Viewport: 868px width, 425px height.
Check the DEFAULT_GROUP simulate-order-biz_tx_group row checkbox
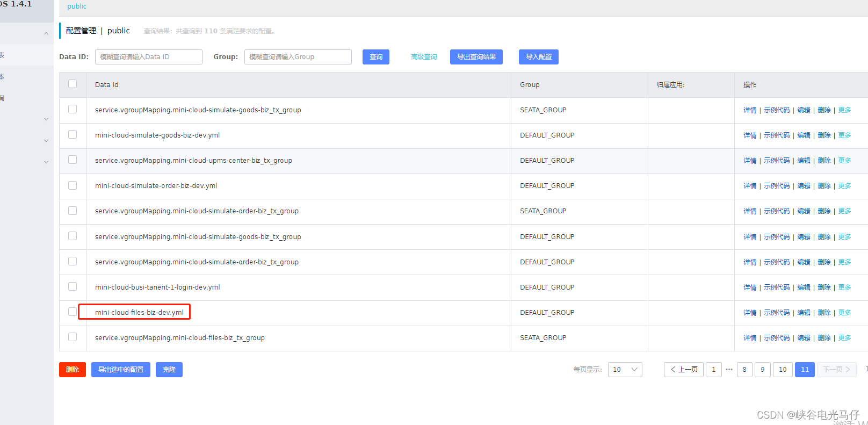pyautogui.click(x=73, y=261)
